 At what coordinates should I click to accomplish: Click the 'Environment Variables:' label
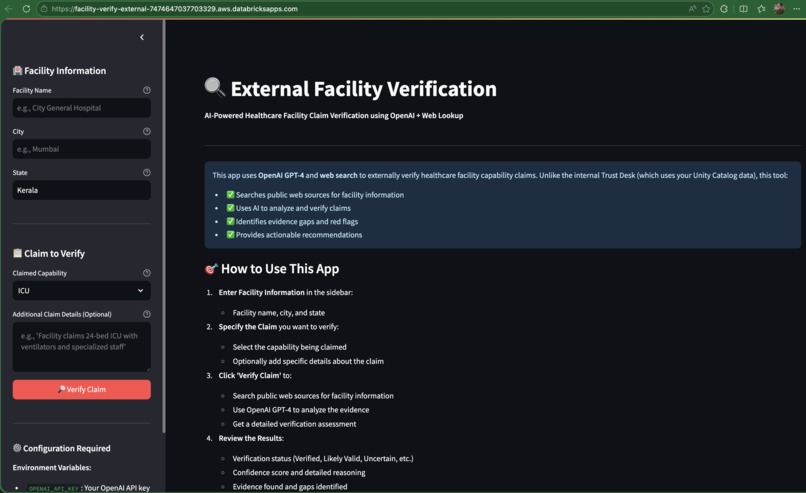pos(52,468)
